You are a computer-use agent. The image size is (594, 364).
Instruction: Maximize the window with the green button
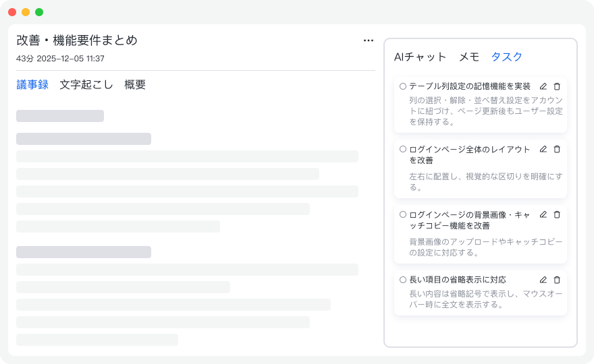point(39,12)
